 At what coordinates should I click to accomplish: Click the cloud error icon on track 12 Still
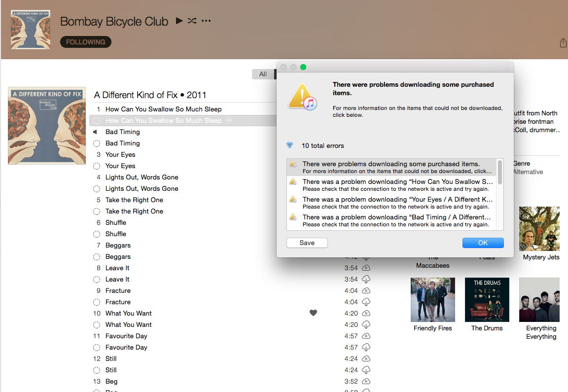pyautogui.click(x=366, y=358)
